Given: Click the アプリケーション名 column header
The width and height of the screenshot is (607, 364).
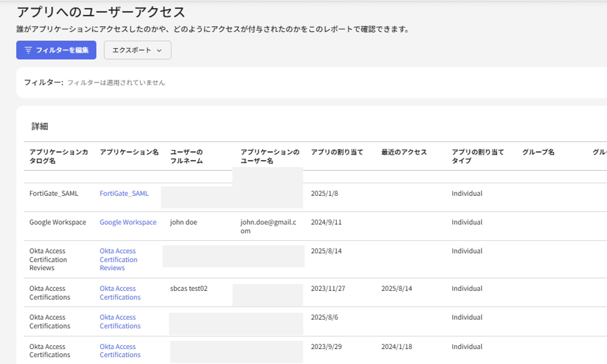Looking at the screenshot, I should [129, 152].
